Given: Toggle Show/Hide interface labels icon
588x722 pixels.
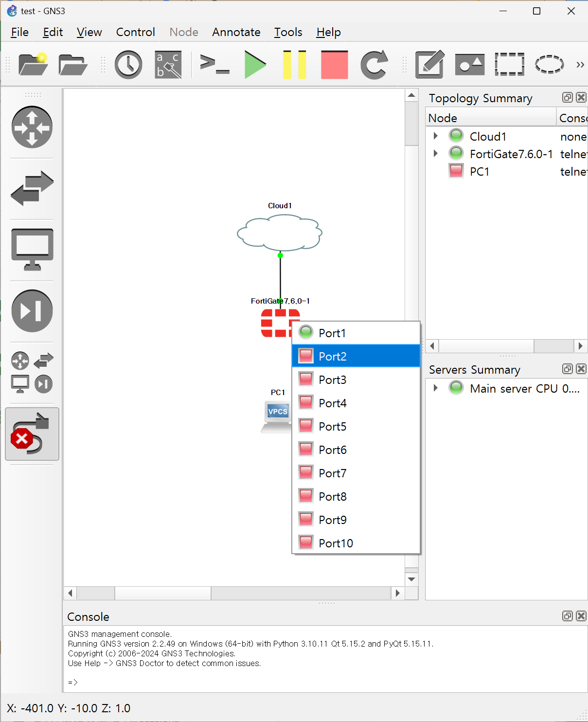Looking at the screenshot, I should [168, 64].
